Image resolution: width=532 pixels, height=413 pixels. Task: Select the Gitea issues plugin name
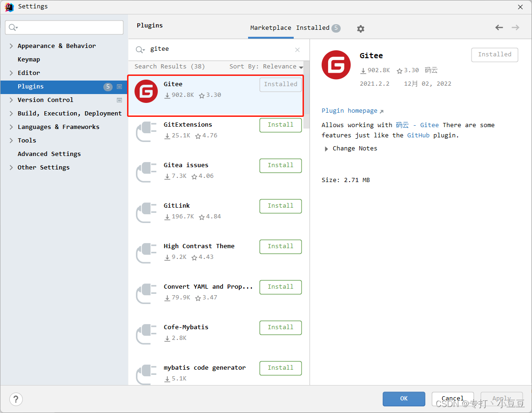click(x=186, y=165)
